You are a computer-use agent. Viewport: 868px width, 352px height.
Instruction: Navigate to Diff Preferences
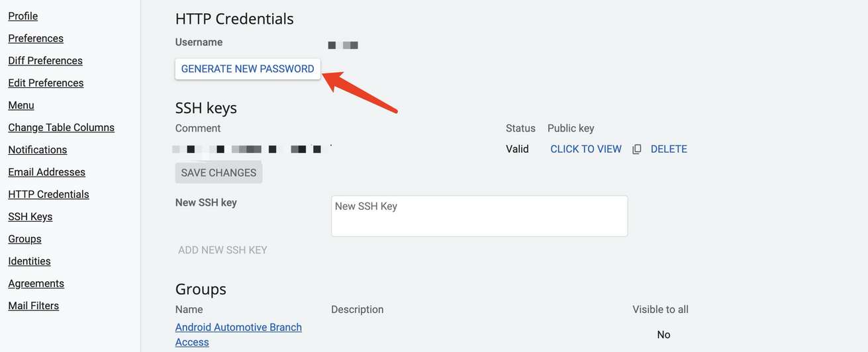click(45, 61)
